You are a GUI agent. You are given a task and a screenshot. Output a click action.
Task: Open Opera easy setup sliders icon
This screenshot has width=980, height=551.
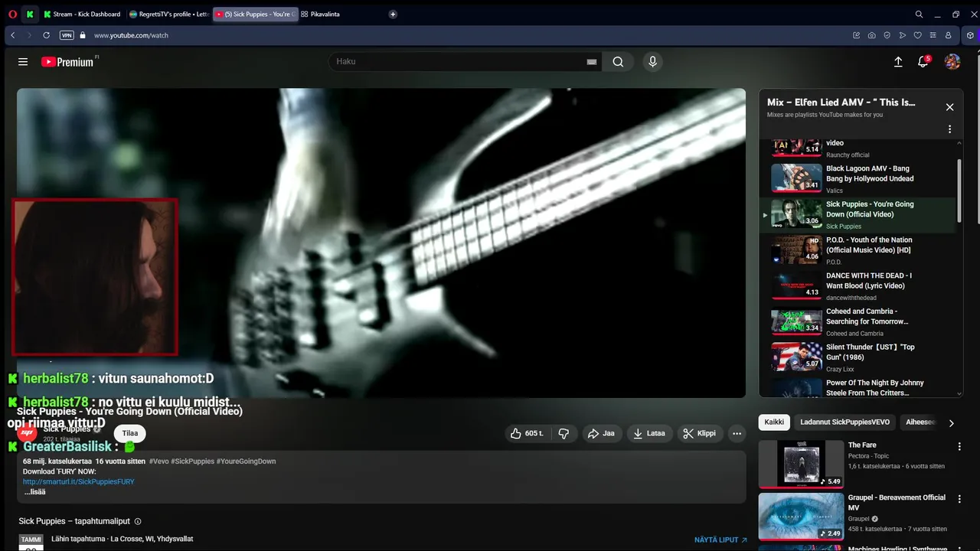click(933, 35)
